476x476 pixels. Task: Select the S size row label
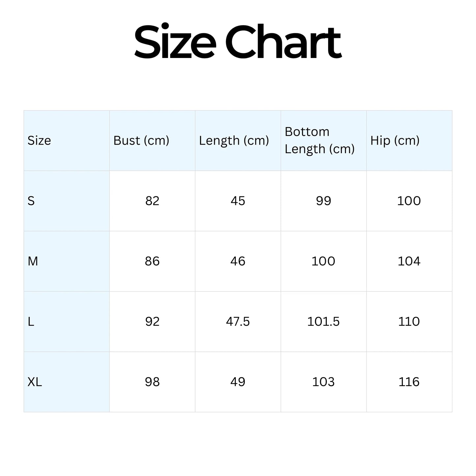tap(31, 201)
